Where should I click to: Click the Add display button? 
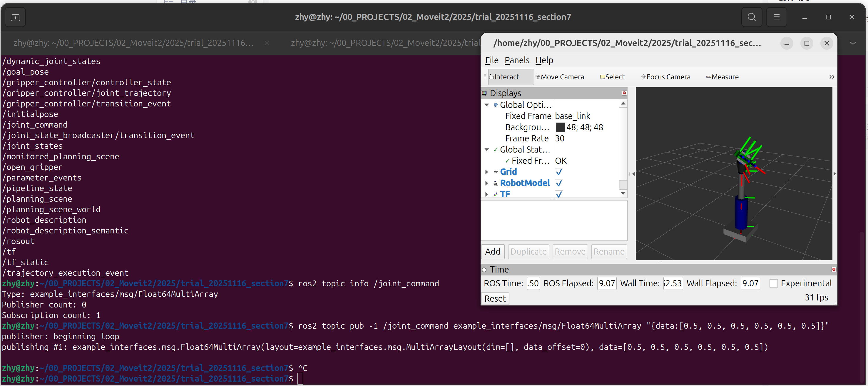coord(492,251)
